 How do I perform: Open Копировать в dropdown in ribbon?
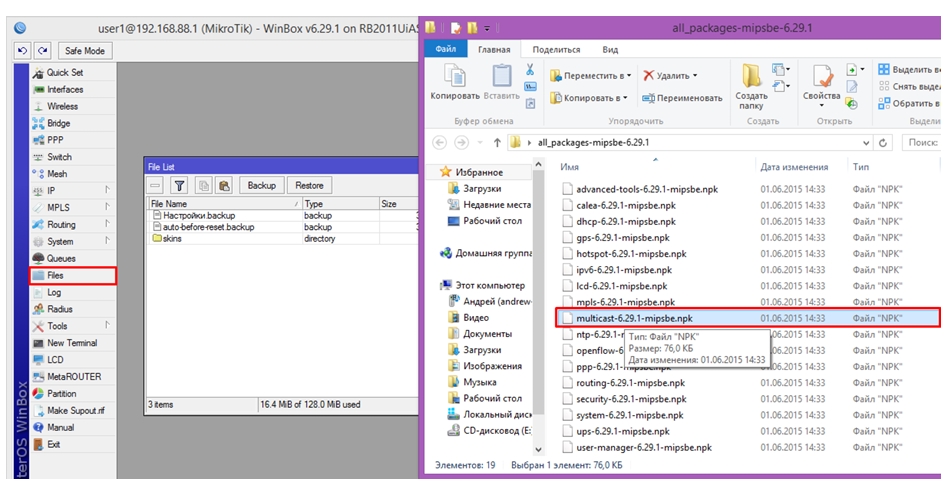click(x=589, y=98)
